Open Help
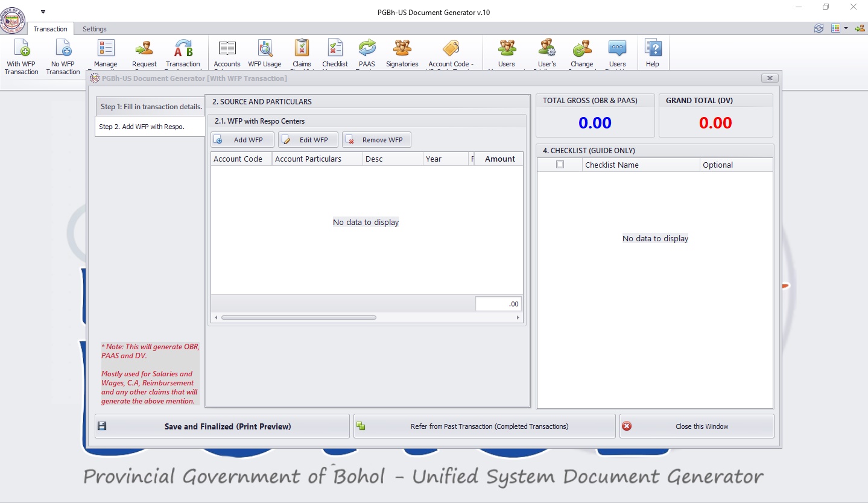The image size is (868, 503). 653,54
